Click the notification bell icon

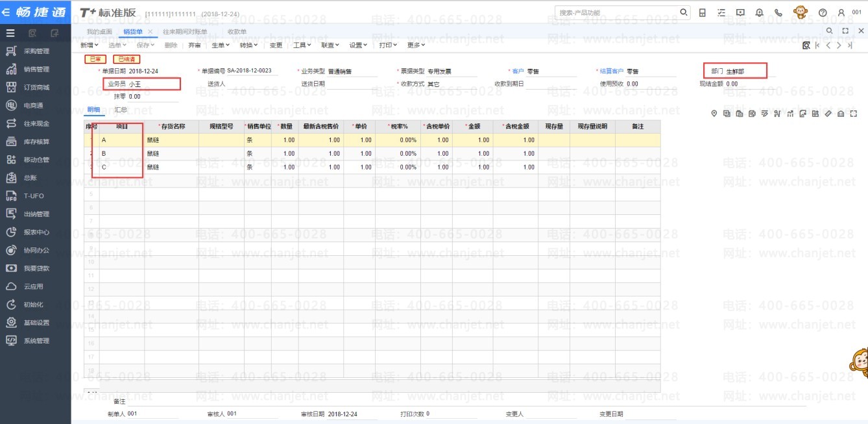point(760,12)
